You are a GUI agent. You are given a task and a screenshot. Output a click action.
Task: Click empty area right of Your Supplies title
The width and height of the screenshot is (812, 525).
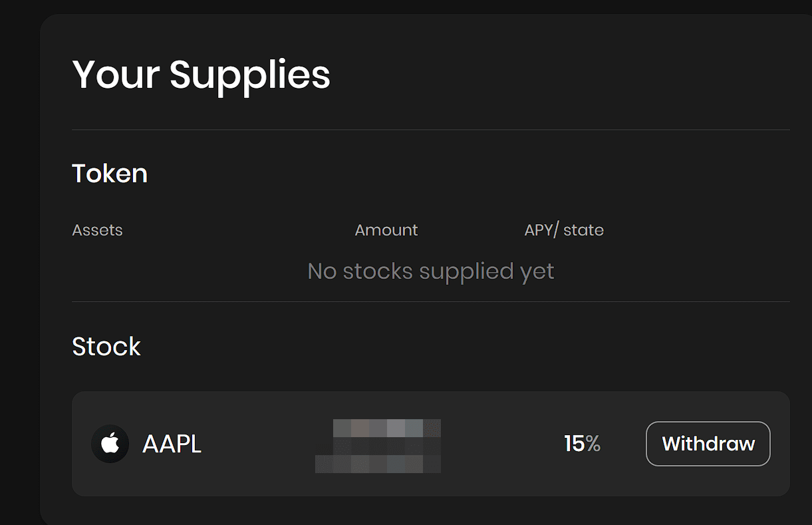click(x=565, y=74)
